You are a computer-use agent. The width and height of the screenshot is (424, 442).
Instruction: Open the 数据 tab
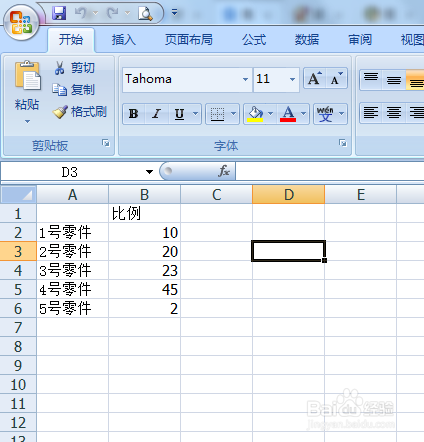(x=307, y=40)
